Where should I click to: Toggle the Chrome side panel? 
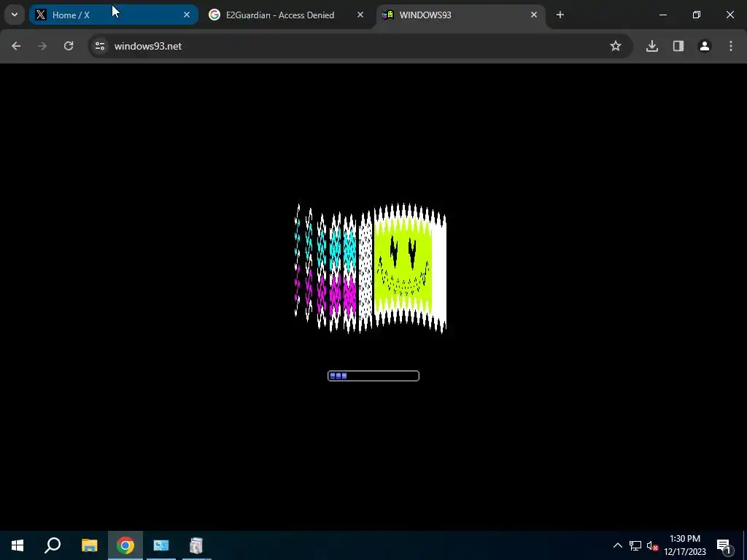pyautogui.click(x=678, y=46)
